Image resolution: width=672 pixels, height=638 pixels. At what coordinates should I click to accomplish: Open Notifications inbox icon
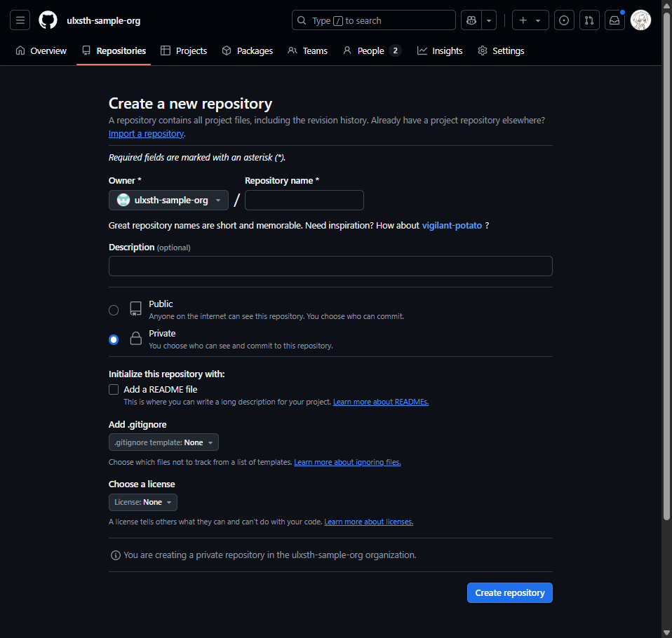pos(614,20)
